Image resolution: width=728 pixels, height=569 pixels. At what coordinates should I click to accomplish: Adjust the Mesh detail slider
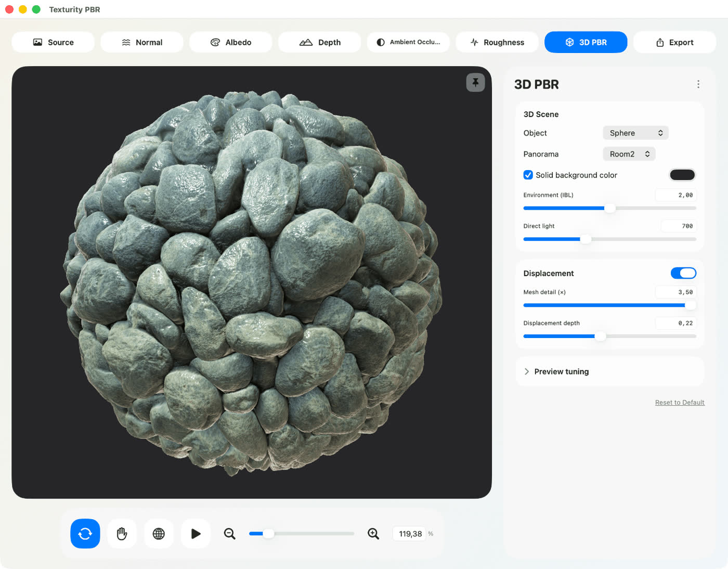pyautogui.click(x=609, y=305)
